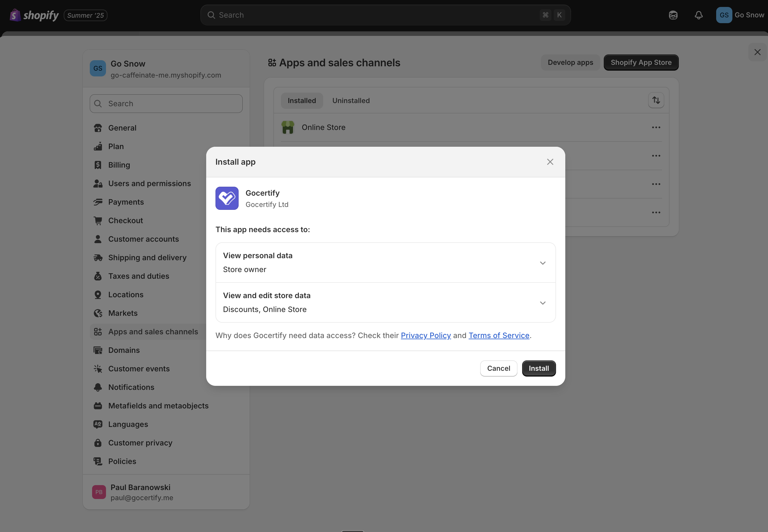This screenshot has width=768, height=532.
Task: Open the Go Snow account menu
Action: 749,15
